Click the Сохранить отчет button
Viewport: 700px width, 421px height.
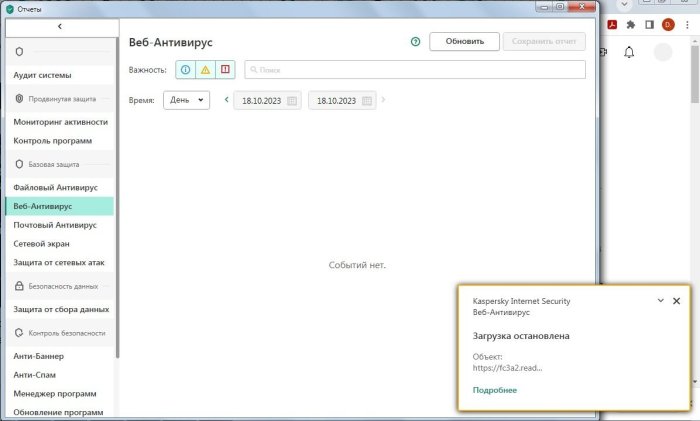pos(544,42)
